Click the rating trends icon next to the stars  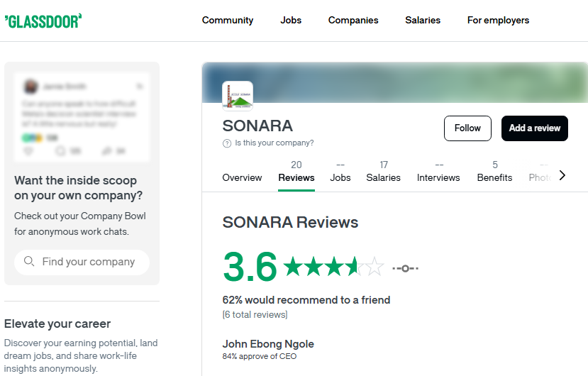coord(406,268)
